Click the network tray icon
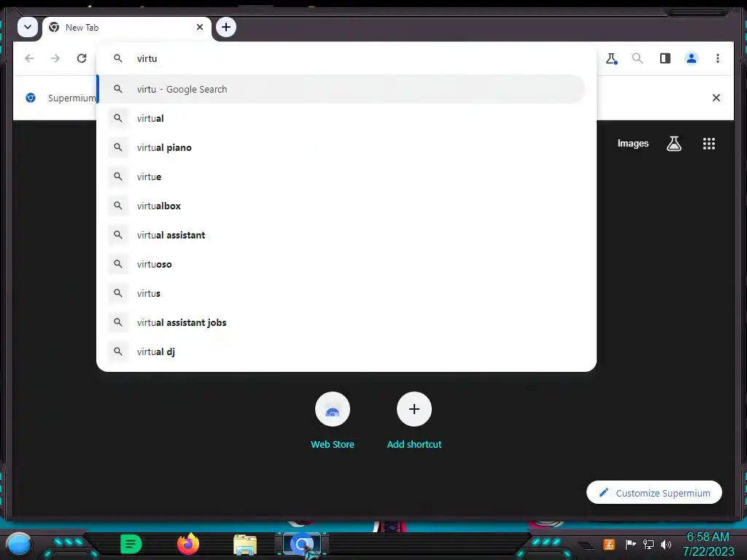 tap(649, 544)
